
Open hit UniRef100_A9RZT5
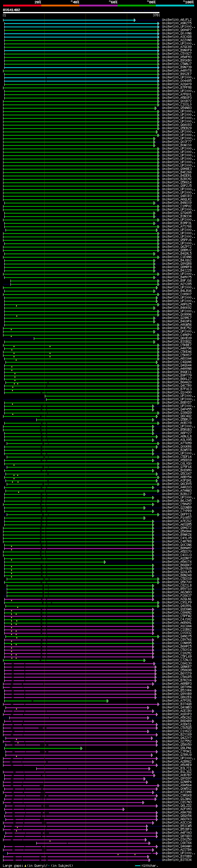(x=177, y=23)
